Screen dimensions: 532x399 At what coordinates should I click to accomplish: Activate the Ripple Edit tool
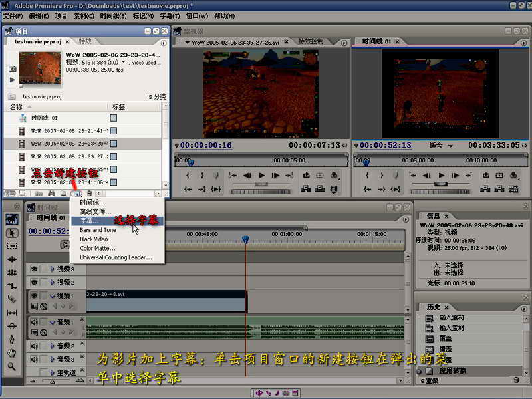12,259
